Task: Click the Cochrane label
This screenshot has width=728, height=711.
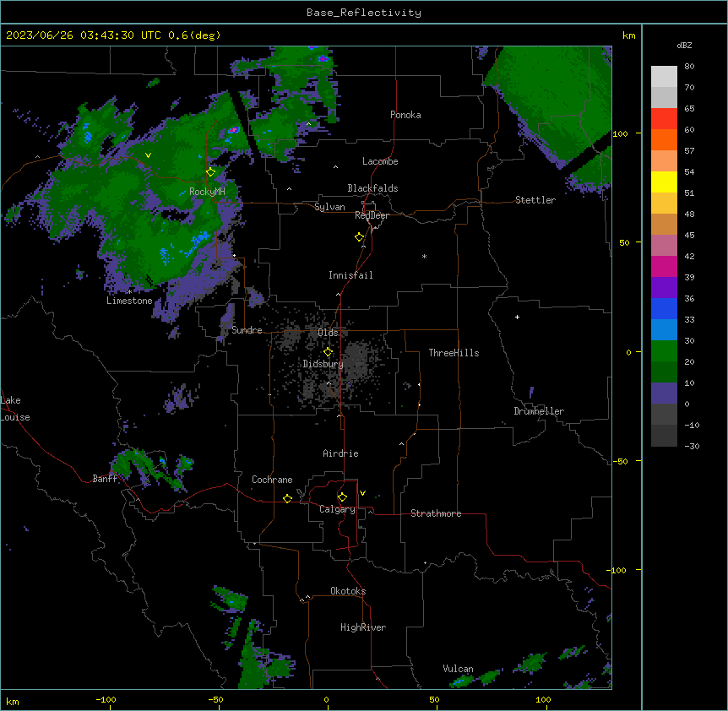Action: point(272,480)
